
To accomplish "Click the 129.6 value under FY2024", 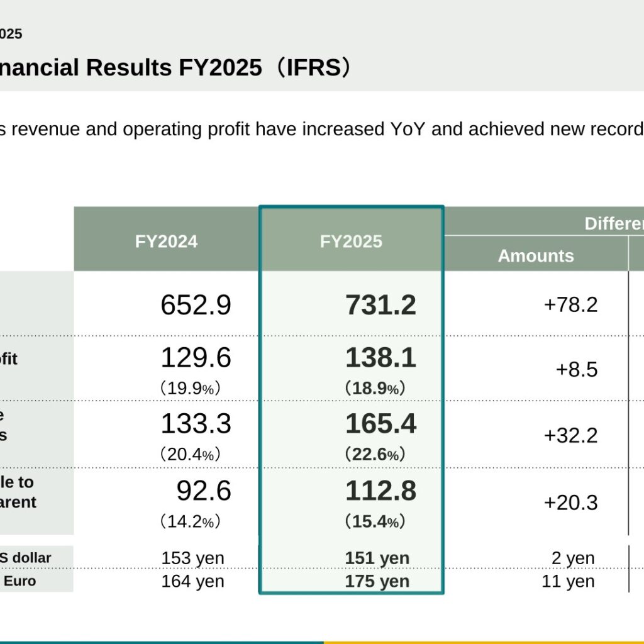I will point(196,358).
